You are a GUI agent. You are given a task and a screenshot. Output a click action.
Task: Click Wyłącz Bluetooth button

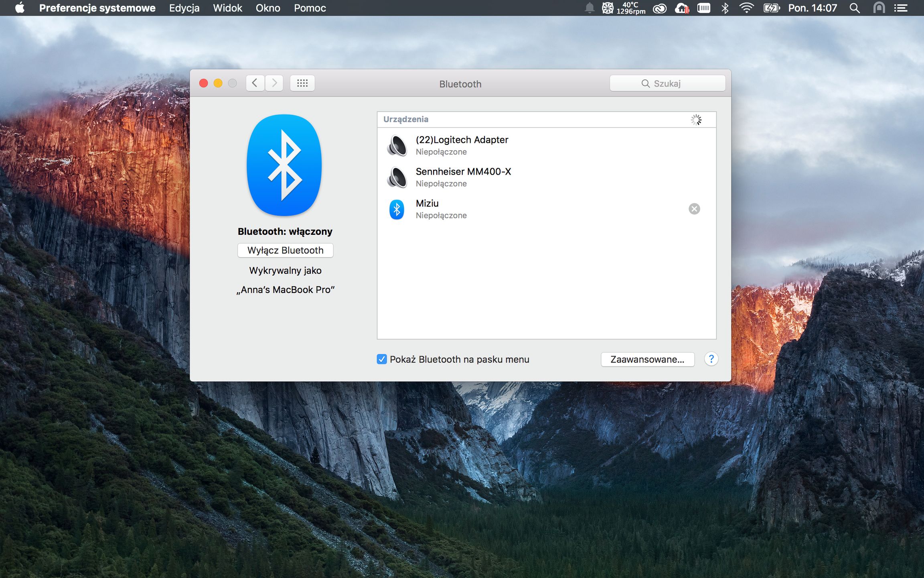[285, 250]
